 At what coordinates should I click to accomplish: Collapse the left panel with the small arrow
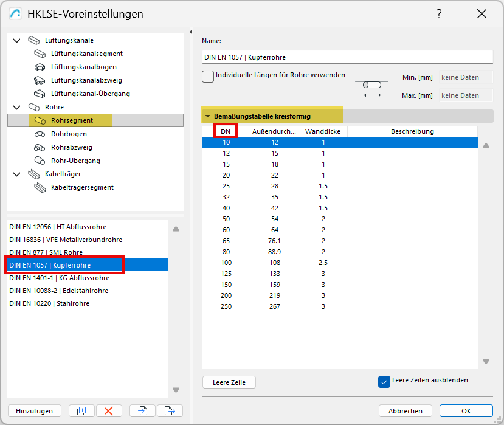click(191, 32)
